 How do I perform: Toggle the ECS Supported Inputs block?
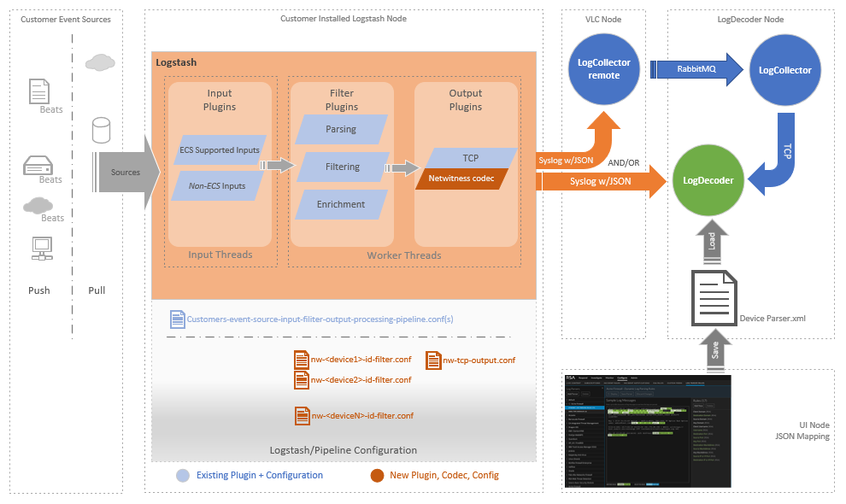point(220,149)
